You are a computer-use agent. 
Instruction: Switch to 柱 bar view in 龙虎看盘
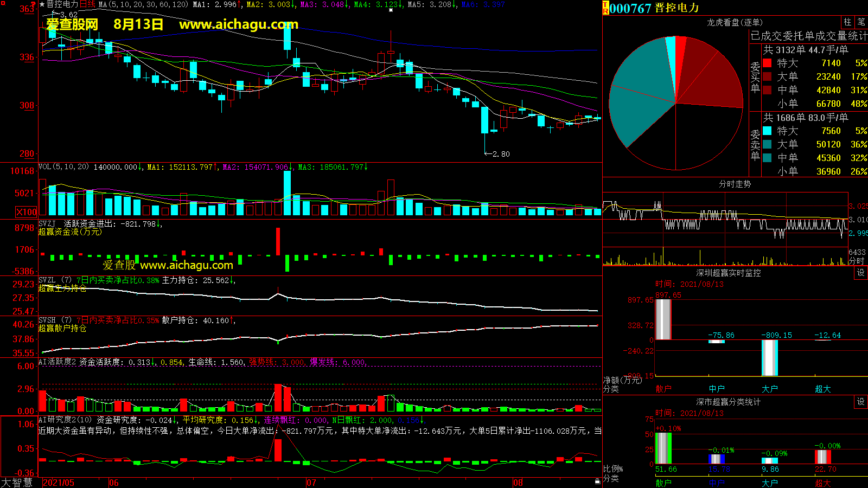(847, 22)
